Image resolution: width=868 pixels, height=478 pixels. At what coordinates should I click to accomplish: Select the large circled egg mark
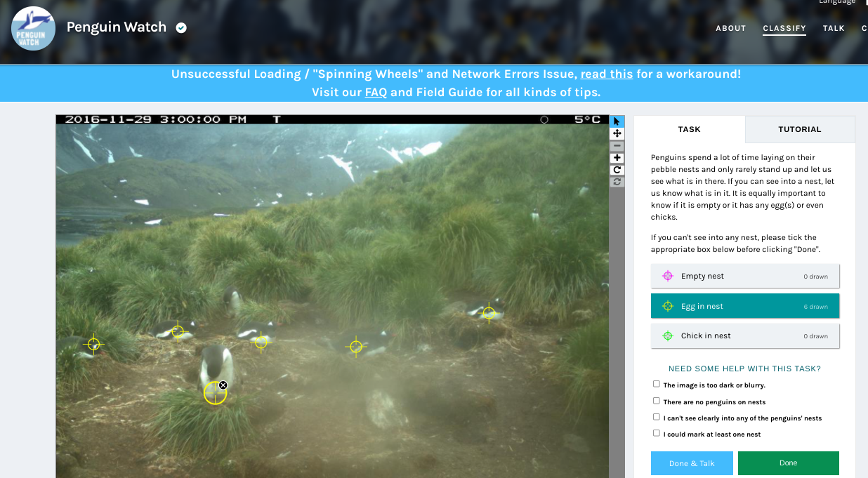click(215, 393)
